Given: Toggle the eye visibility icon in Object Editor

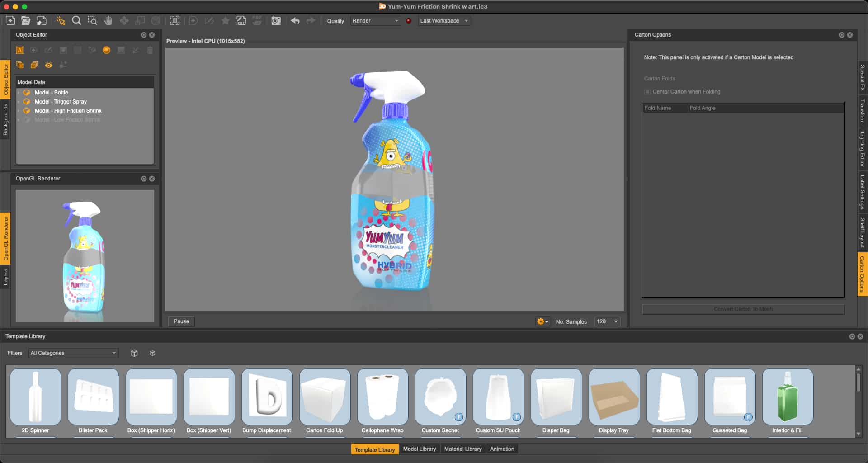Looking at the screenshot, I should click(x=49, y=65).
